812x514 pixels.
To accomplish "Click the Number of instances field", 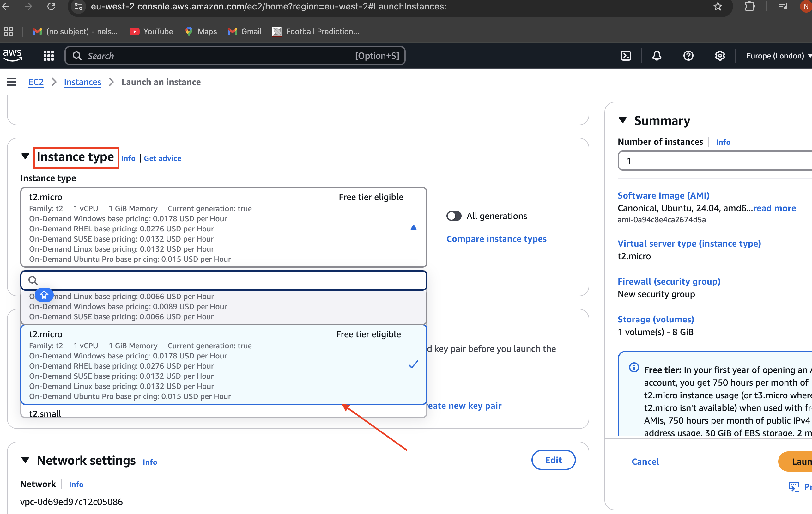I will [x=715, y=161].
